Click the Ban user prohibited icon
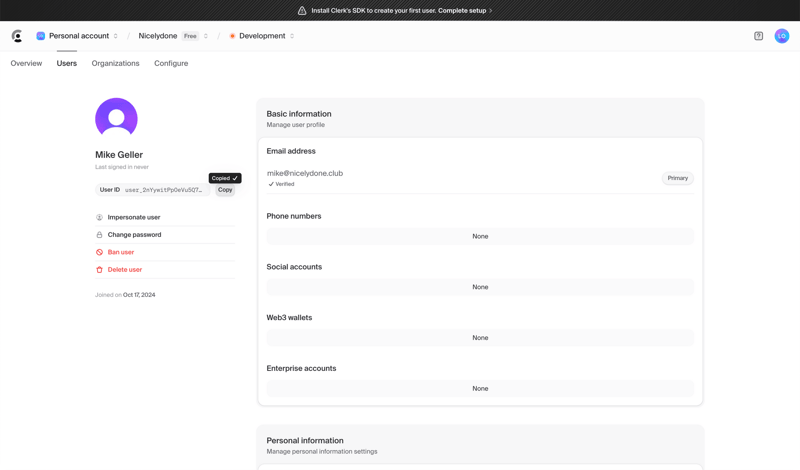The image size is (800, 470). [x=99, y=252]
